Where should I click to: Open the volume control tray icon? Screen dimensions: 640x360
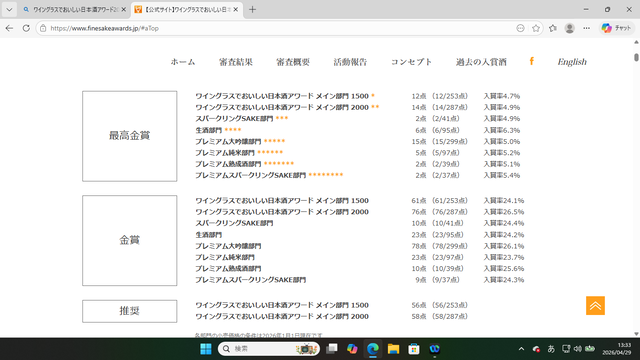point(578,349)
